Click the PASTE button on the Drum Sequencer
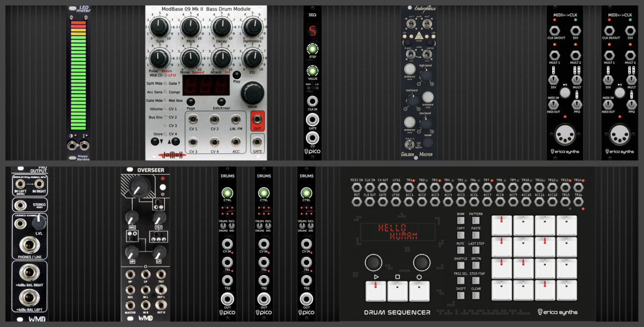644x327 pixels. [x=476, y=235]
